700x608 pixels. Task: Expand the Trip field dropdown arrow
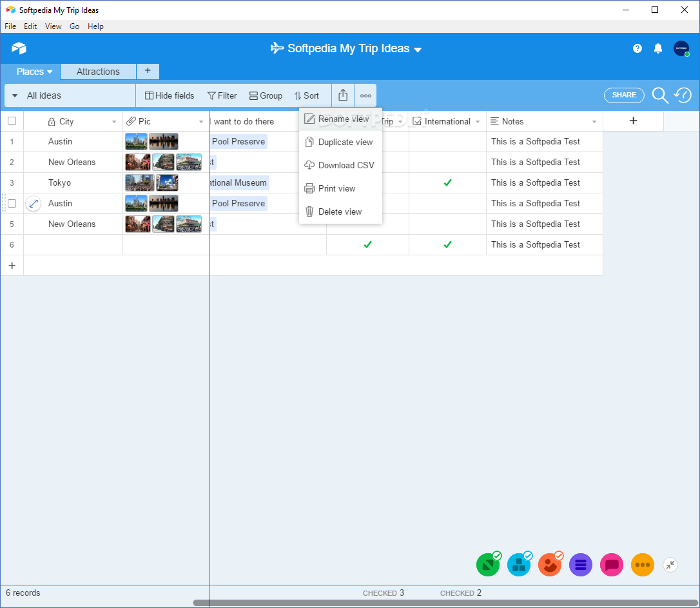click(x=400, y=121)
